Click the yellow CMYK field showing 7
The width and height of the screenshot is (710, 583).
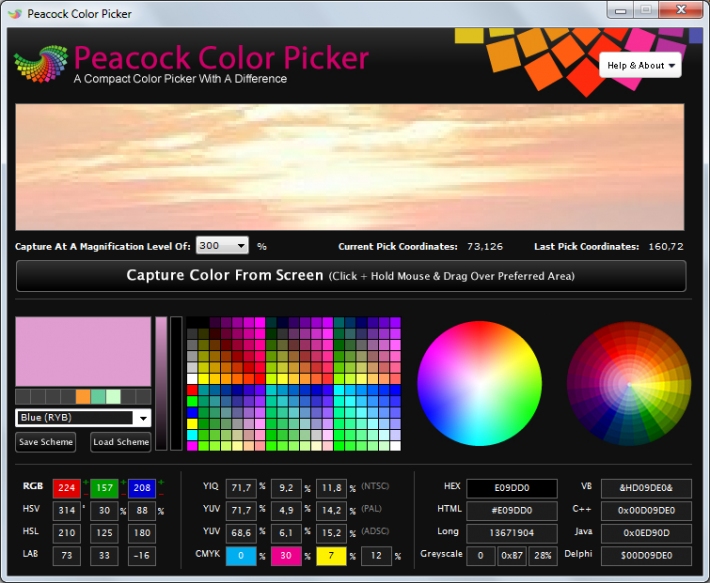click(331, 556)
